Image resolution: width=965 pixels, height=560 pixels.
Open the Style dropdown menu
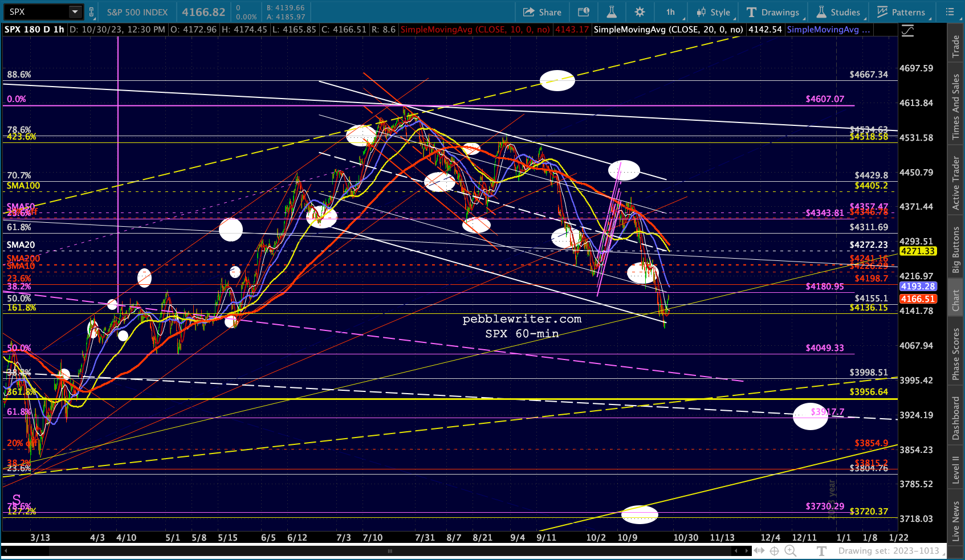coord(713,12)
